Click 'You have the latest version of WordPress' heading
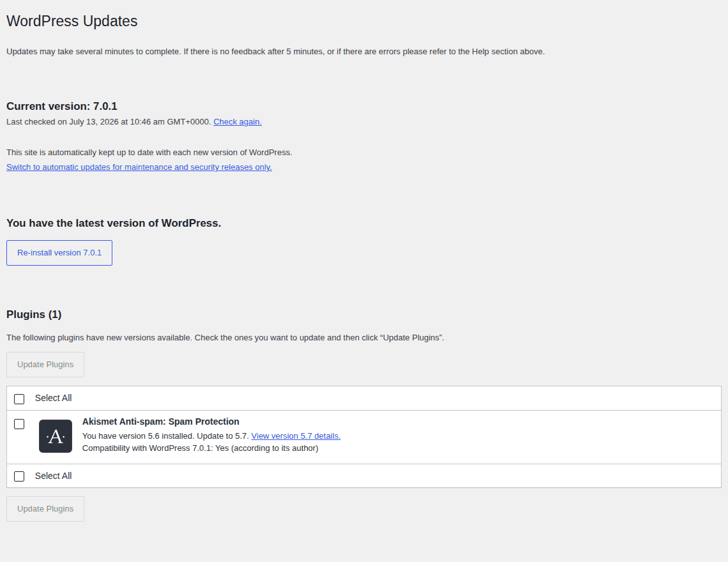 click(114, 224)
